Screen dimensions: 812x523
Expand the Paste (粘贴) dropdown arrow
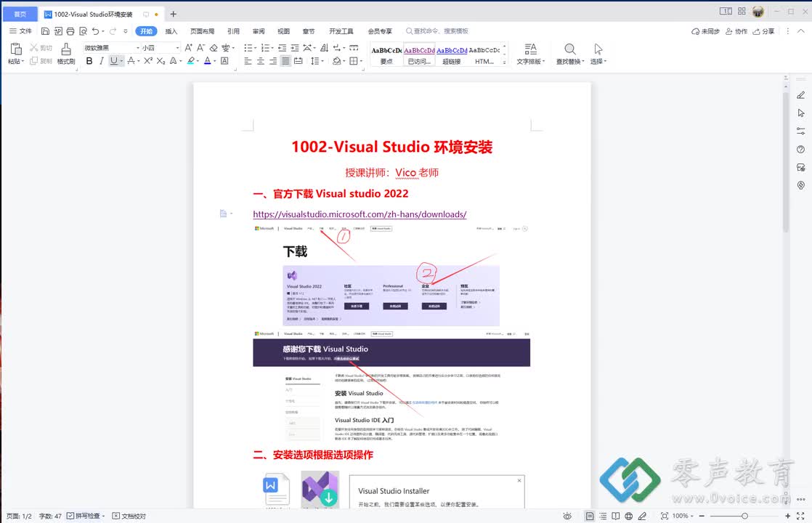pos(23,62)
